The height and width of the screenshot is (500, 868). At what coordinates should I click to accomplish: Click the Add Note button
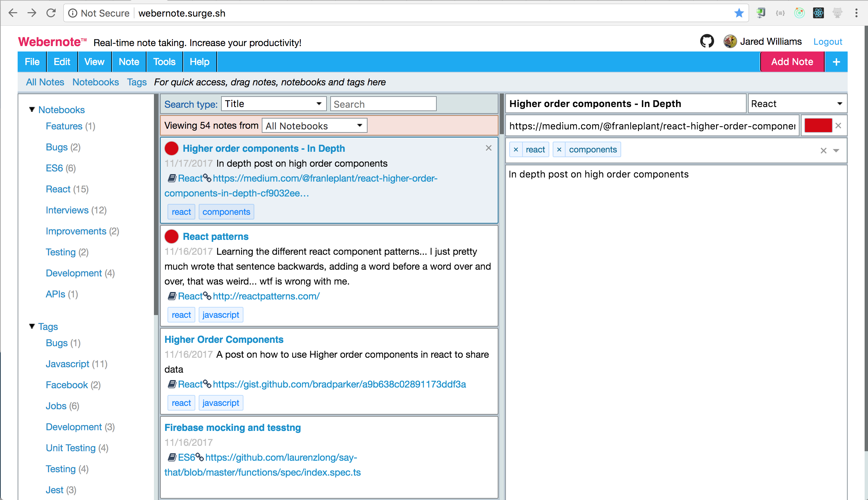(792, 62)
